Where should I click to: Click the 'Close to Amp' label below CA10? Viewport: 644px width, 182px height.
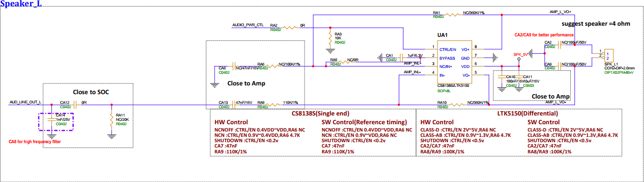550,97
